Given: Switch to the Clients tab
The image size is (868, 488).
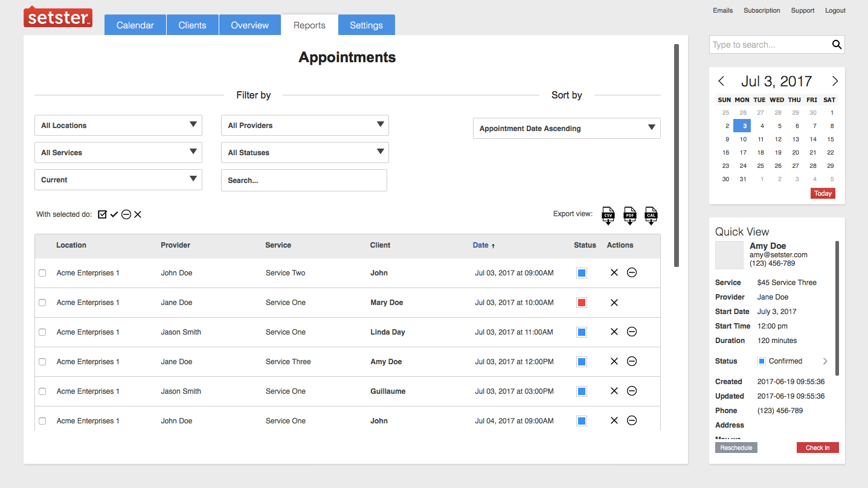Looking at the screenshot, I should coord(193,25).
